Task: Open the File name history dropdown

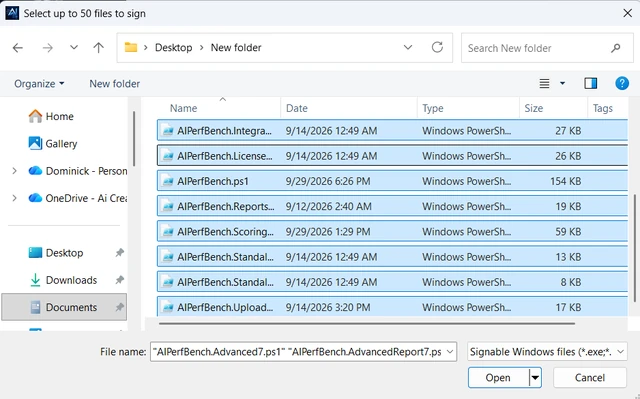Action: pos(450,352)
